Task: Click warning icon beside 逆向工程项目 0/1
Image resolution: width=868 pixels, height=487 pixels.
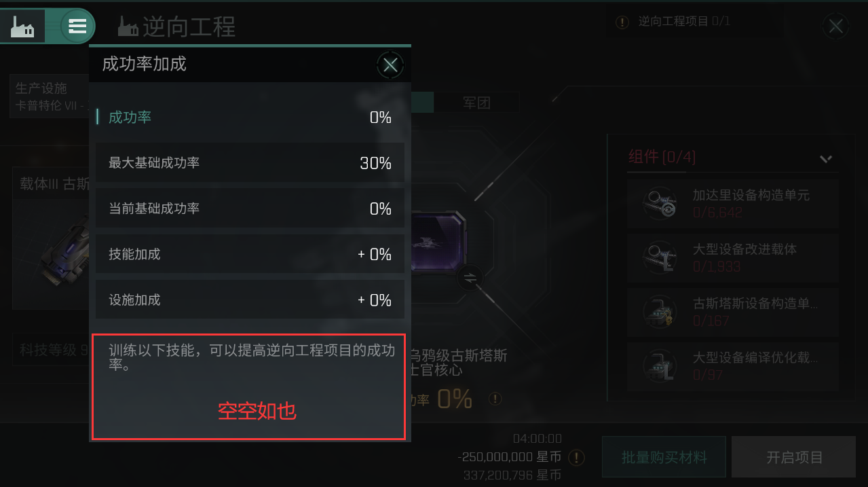Action: coord(622,22)
